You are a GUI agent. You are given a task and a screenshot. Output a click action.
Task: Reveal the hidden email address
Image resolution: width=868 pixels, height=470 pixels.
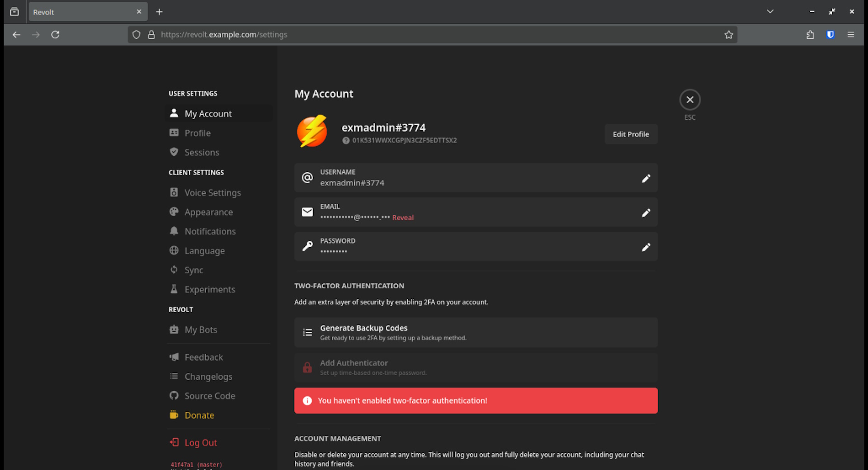pos(402,218)
